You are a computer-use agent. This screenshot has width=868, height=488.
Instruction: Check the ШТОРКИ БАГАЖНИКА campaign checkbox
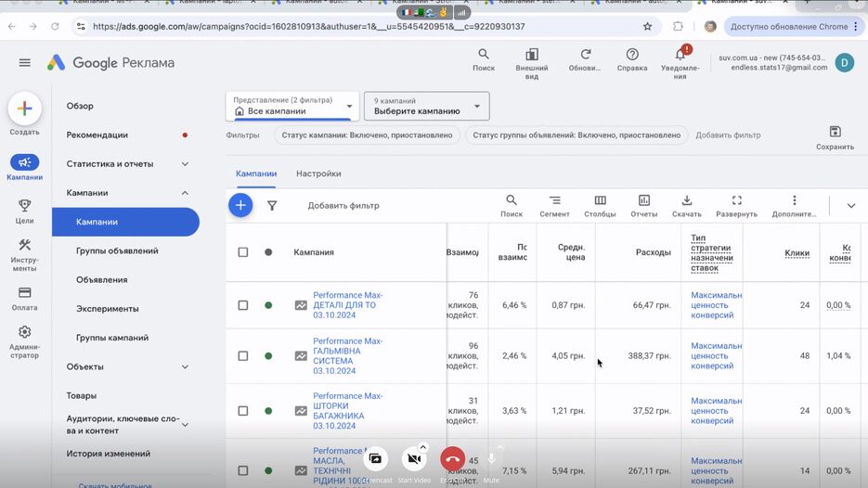pos(243,411)
